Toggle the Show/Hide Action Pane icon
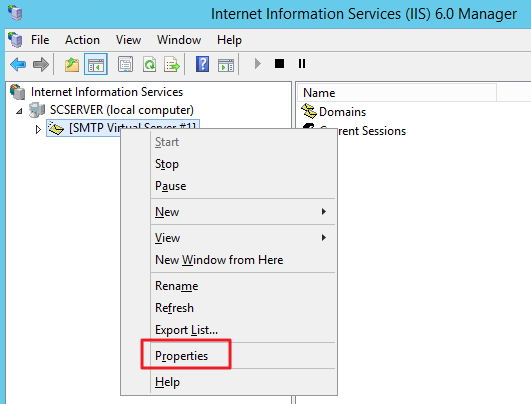531x404 pixels. click(226, 64)
